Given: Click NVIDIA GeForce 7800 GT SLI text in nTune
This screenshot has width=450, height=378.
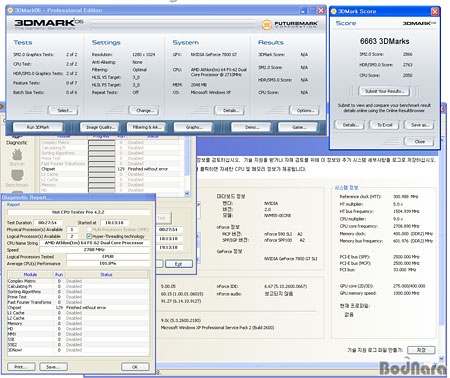Looking at the screenshot, I should pyautogui.click(x=291, y=259).
